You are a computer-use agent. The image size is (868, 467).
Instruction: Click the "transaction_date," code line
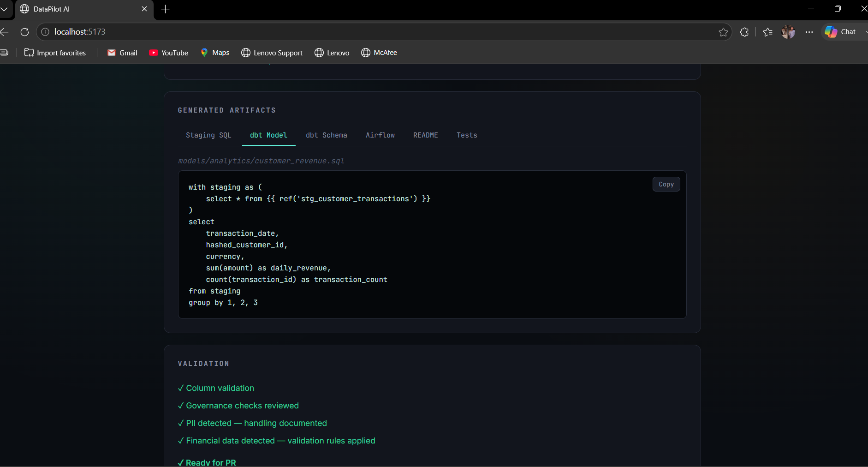[242, 233]
